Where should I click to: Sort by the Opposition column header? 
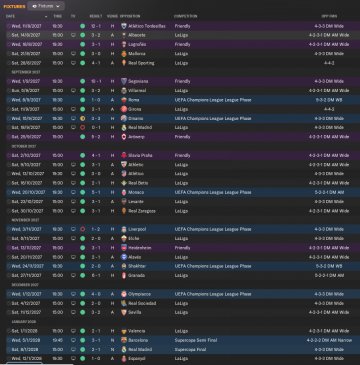130,16
